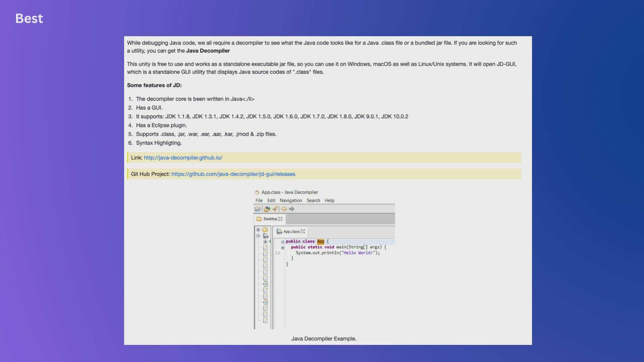Expand the nested plus node under class file
Screen dimensions: 644x362
(265, 242)
